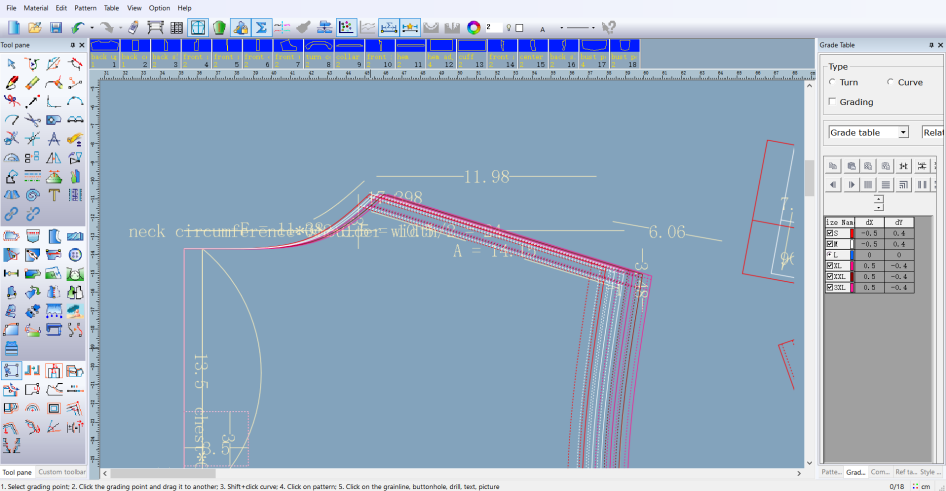This screenshot has height=491, width=946.
Task: Open the undo history dropdown arrow
Action: [92, 28]
